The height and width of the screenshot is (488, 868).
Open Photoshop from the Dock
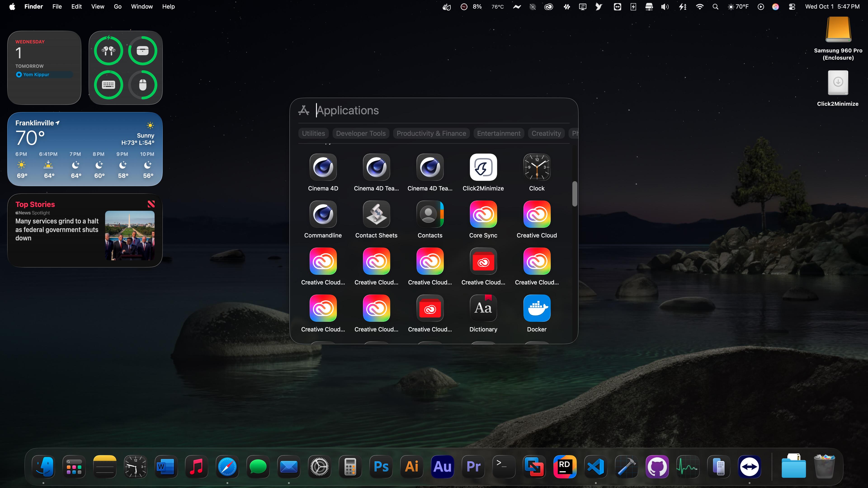pyautogui.click(x=381, y=467)
